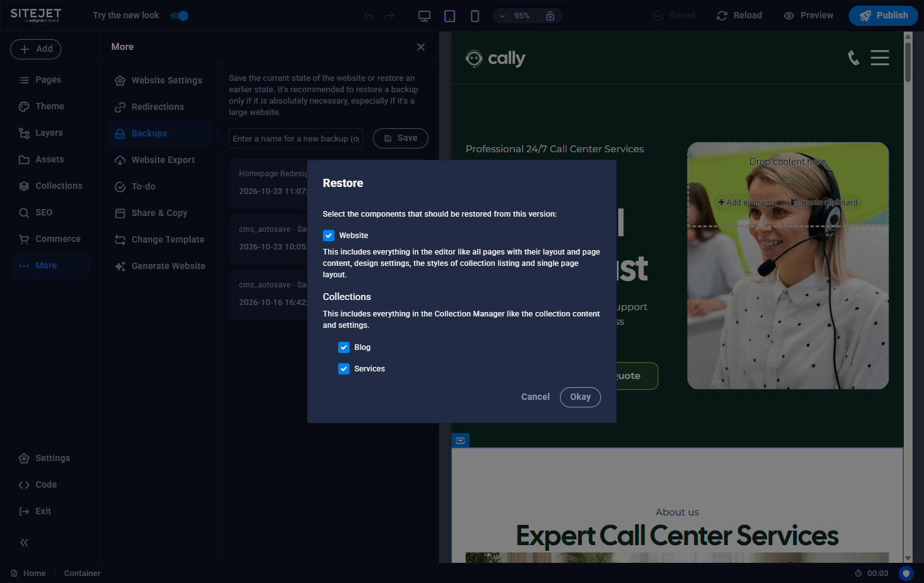The image size is (924, 583).
Task: Click the undo arrow icon
Action: tap(368, 16)
